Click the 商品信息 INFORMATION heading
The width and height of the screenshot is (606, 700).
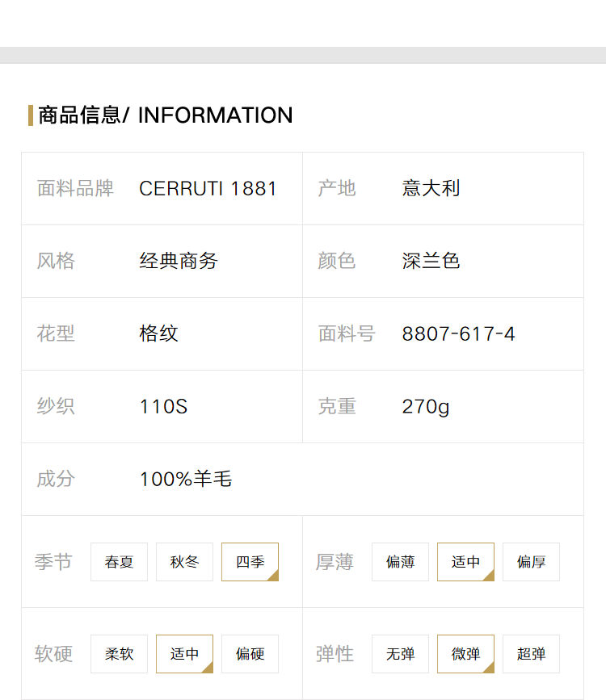pos(166,115)
